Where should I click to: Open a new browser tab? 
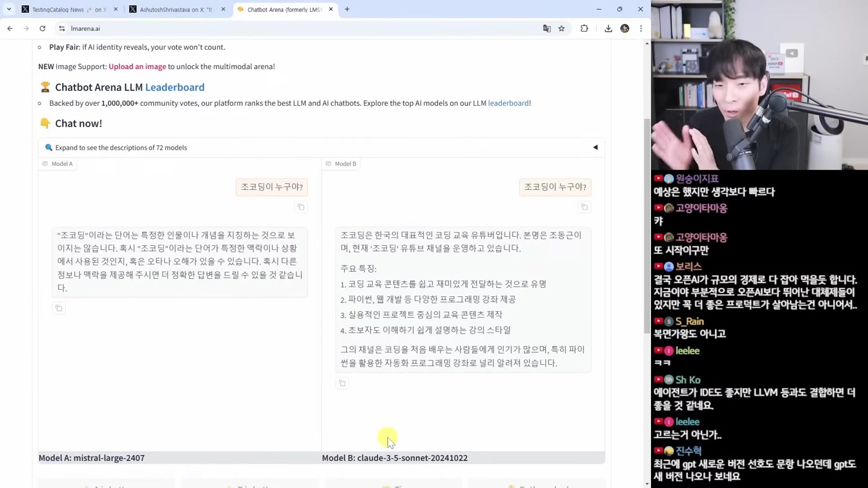[x=347, y=10]
